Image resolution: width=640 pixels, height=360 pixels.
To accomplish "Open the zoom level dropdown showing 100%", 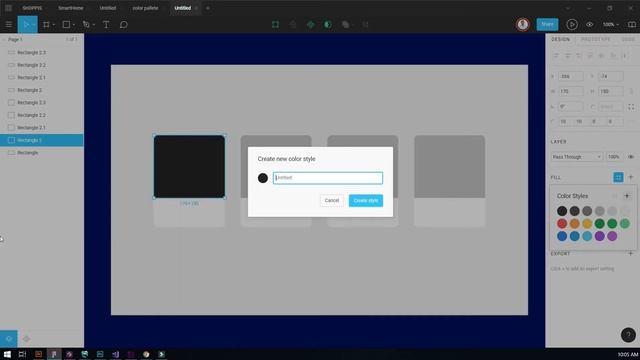I will (x=611, y=24).
